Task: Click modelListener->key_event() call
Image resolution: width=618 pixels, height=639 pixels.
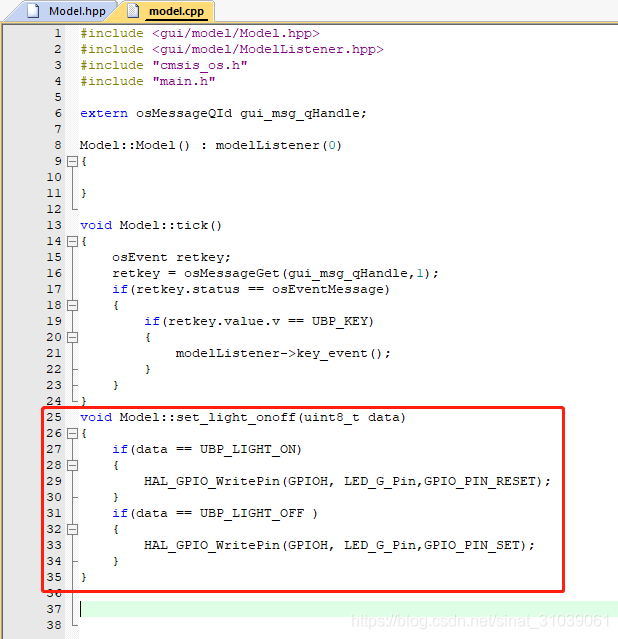Action: (283, 353)
